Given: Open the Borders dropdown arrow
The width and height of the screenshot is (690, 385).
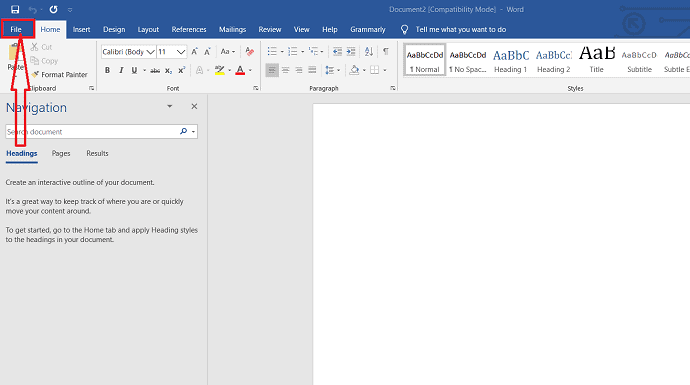Looking at the screenshot, I should coord(385,70).
